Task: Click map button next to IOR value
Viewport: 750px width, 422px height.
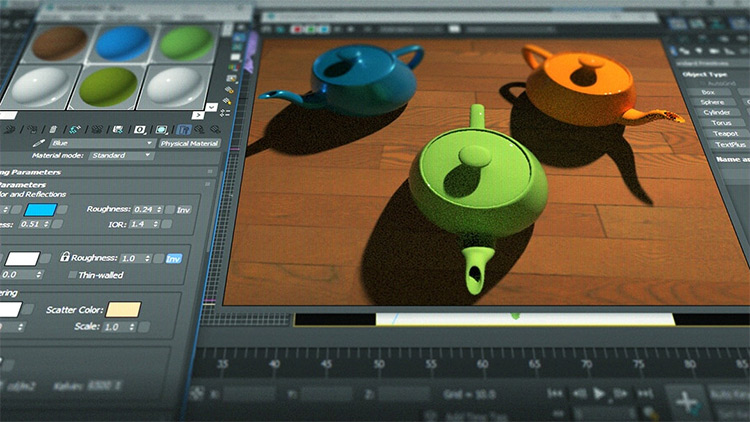Action: (167, 224)
